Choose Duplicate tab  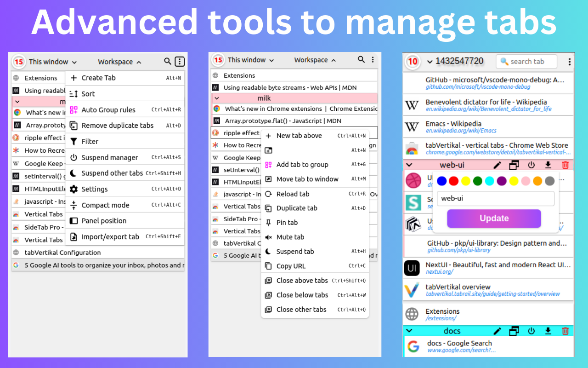[x=315, y=208]
